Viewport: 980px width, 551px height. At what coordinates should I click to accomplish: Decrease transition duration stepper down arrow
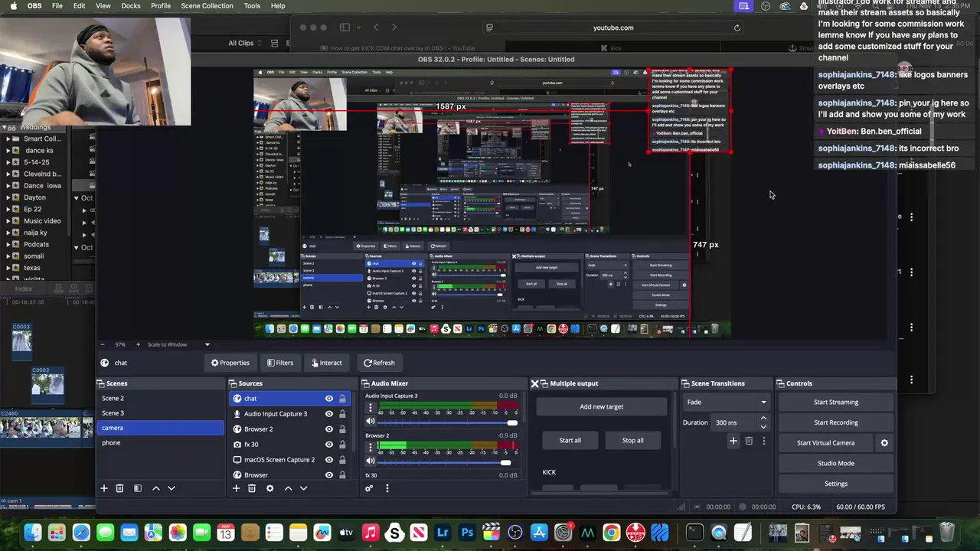[763, 426]
